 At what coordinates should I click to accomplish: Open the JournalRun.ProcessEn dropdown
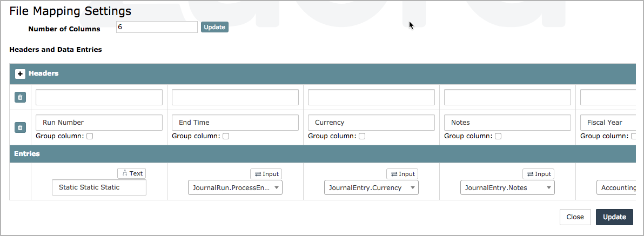(x=235, y=187)
